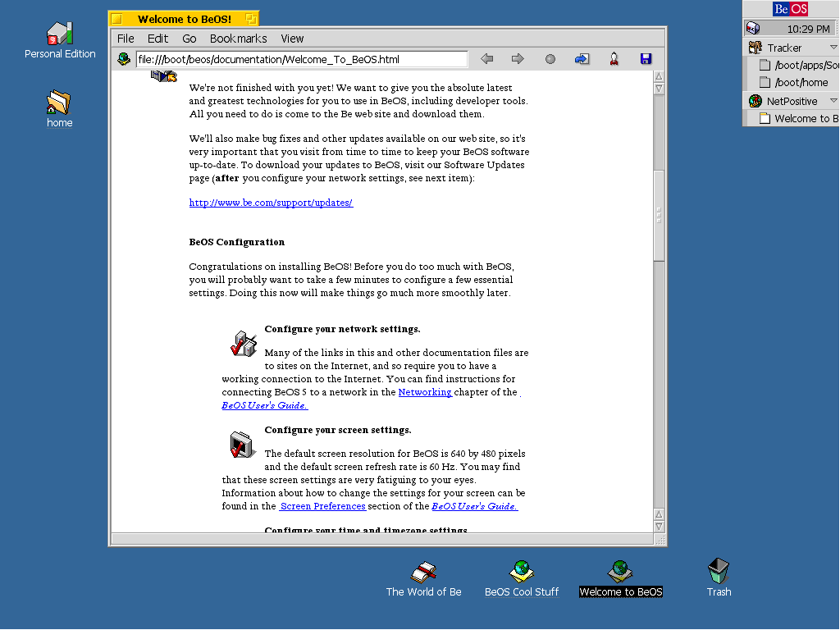Go forward with the right arrow button

point(518,59)
